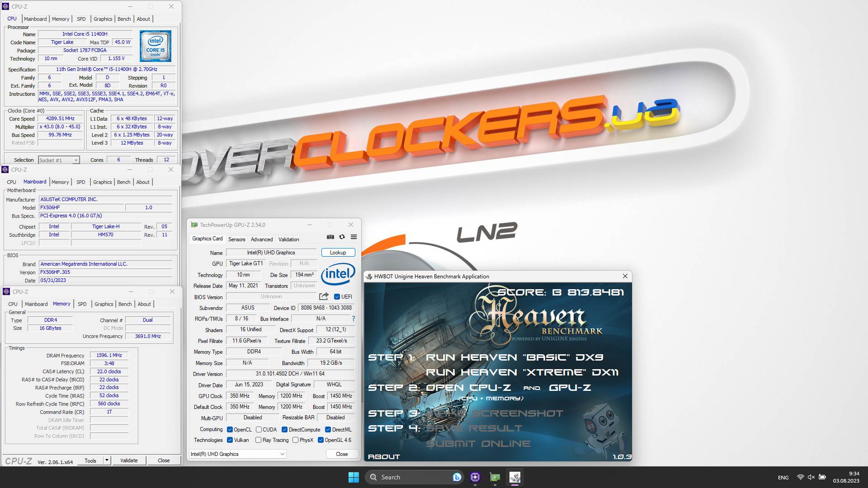
Task: Open the GPU-Z taskbar icon
Action: (x=495, y=477)
